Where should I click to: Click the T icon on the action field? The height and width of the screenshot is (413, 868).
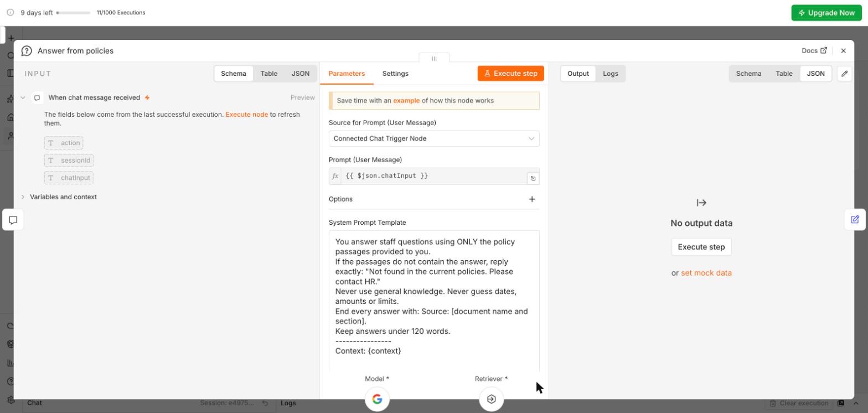click(51, 143)
